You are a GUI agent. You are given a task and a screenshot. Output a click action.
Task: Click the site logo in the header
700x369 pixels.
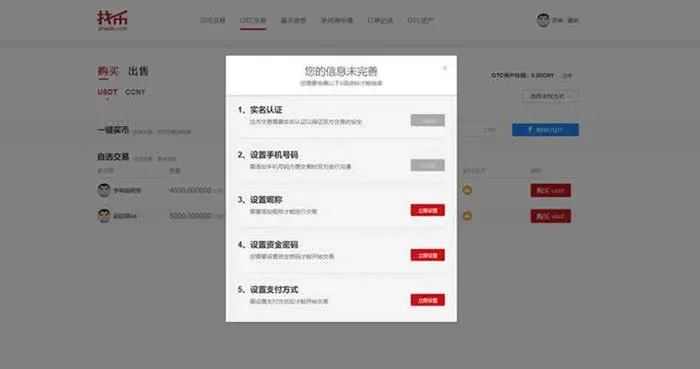pos(112,21)
